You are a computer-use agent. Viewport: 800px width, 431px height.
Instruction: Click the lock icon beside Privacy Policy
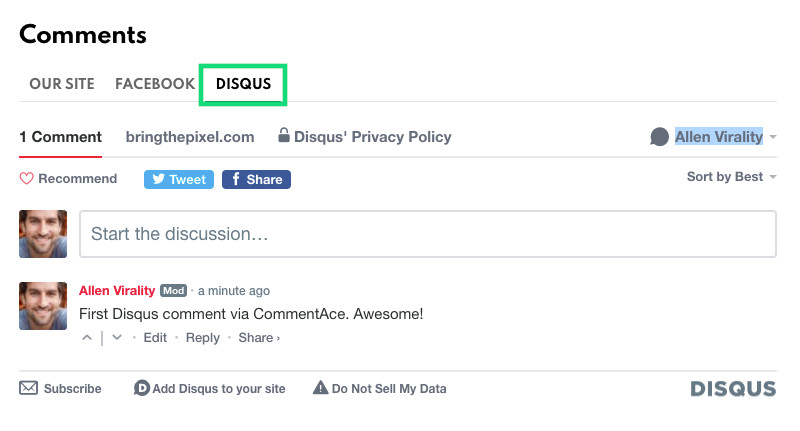pyautogui.click(x=284, y=135)
